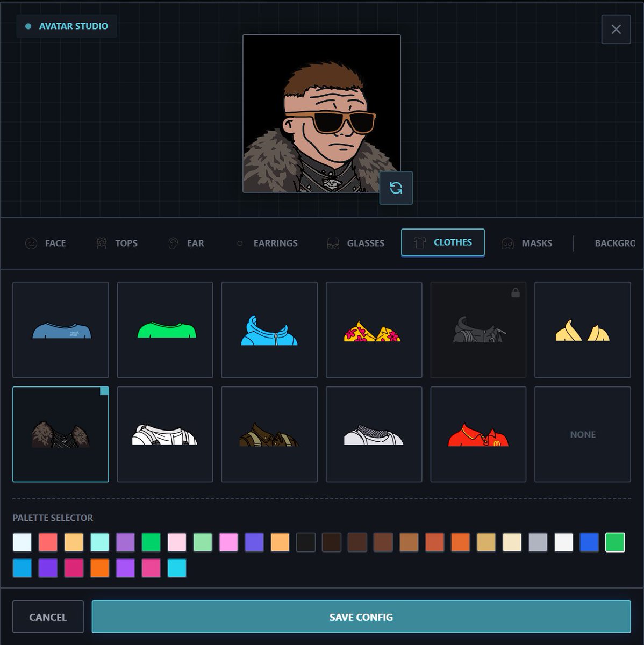Click the avatar preview image

[x=321, y=113]
